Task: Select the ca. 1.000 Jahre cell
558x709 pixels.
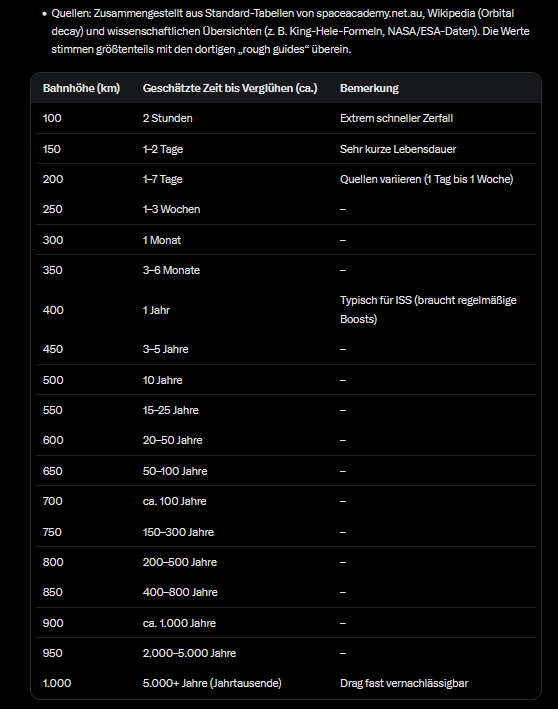Action: [180, 623]
